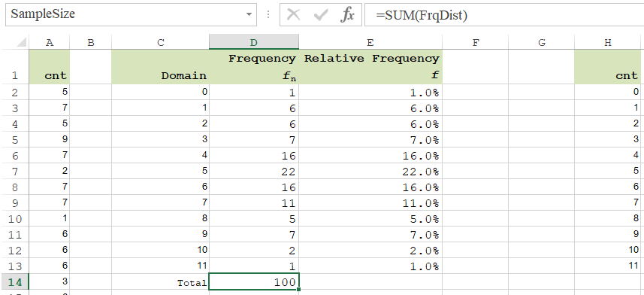Select column H header
Screen dimensions: 644x295
(608, 42)
